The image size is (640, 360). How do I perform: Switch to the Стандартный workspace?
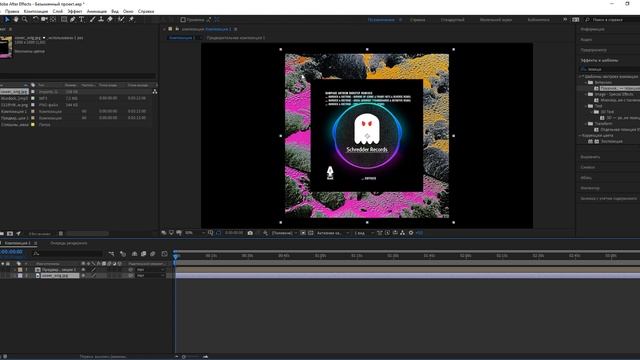[x=452, y=20]
